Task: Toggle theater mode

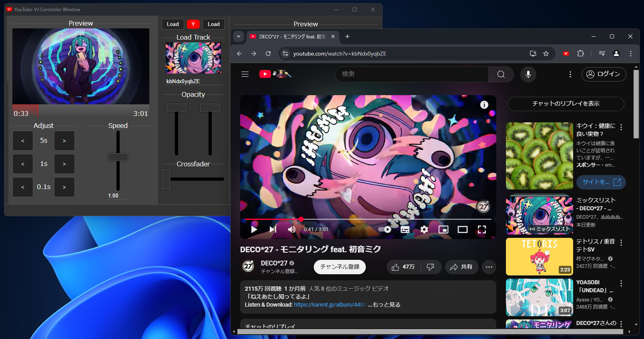Action: pyautogui.click(x=463, y=229)
